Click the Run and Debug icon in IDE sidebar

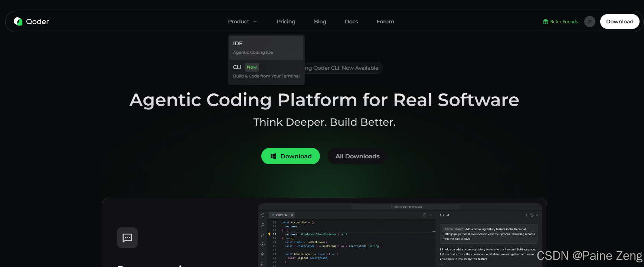(x=262, y=264)
